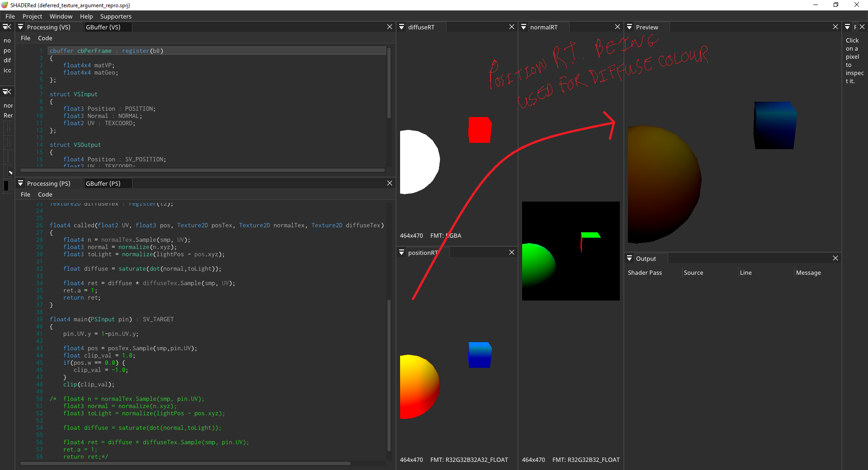This screenshot has width=868, height=470.
Task: Close the positionRT panel
Action: [512, 252]
